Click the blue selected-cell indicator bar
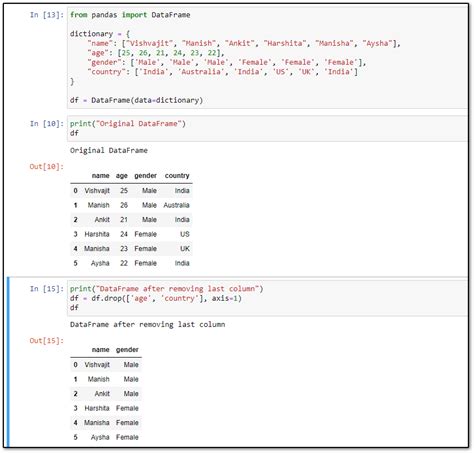 [x=8, y=362]
